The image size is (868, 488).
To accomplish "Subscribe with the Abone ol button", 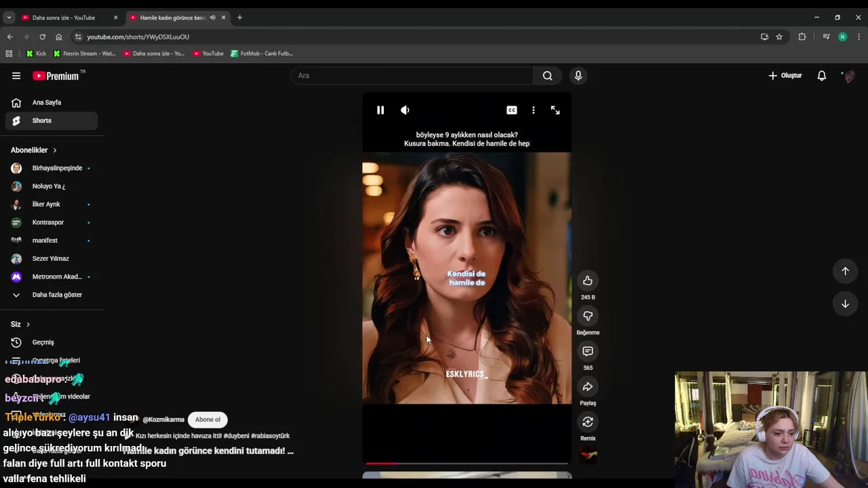I will tap(208, 420).
